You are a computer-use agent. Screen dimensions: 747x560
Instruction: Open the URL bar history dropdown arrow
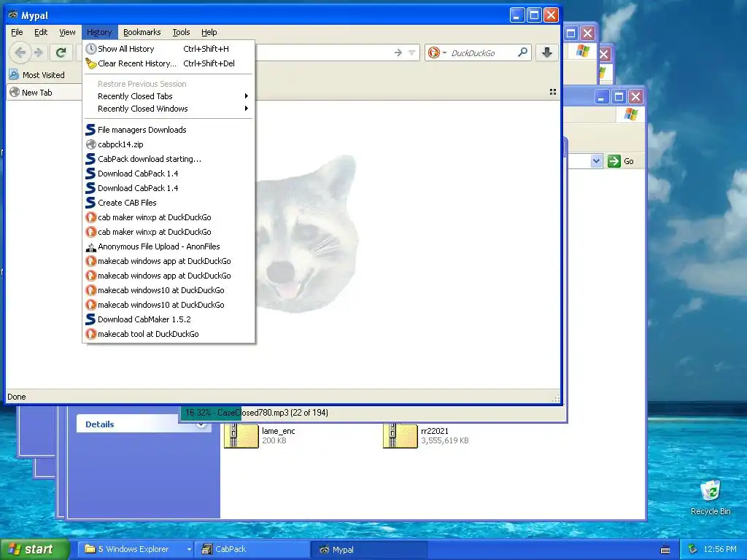pyautogui.click(x=411, y=52)
